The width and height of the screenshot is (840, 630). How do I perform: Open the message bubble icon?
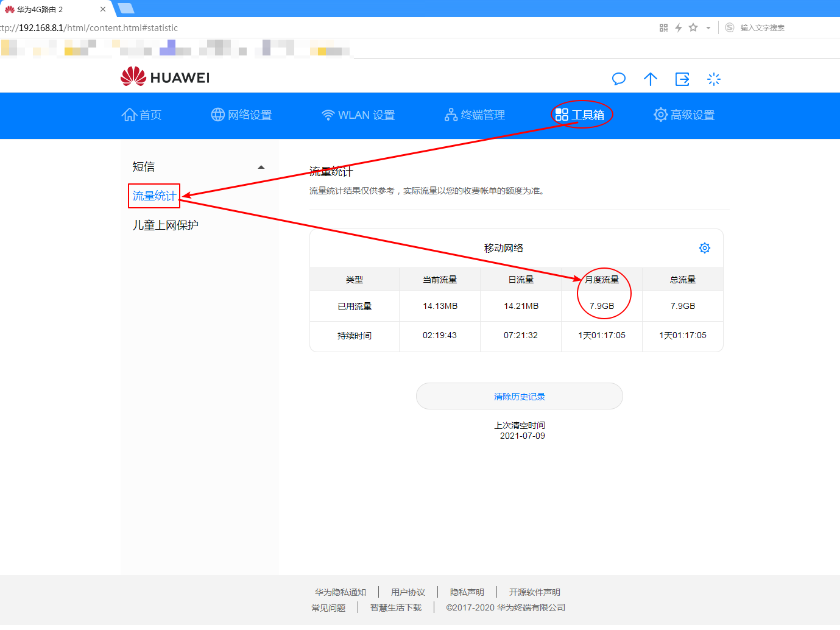[x=619, y=79]
